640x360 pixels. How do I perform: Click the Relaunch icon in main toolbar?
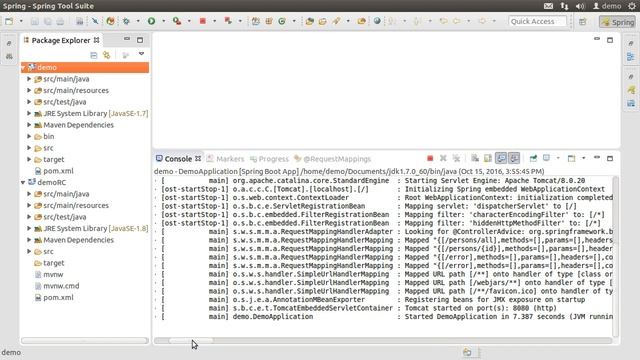pyautogui.click(x=228, y=21)
